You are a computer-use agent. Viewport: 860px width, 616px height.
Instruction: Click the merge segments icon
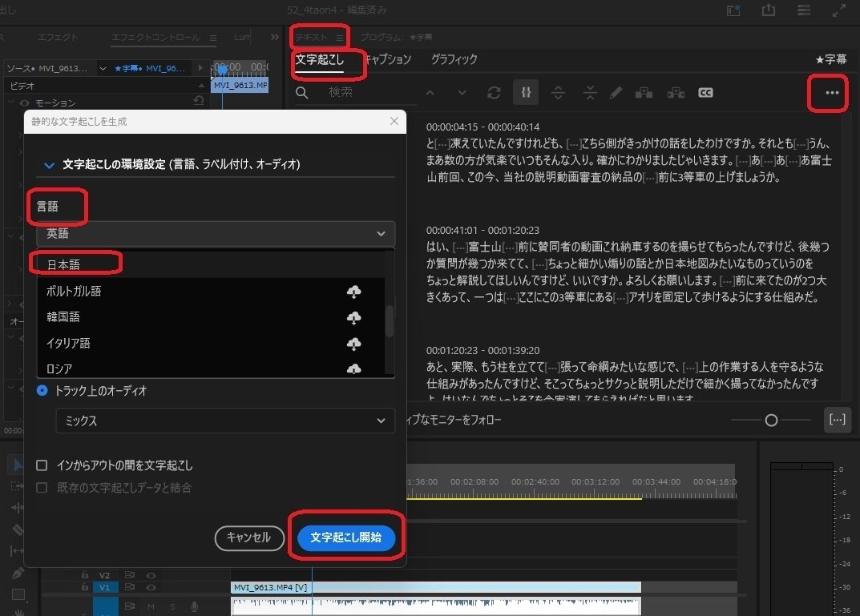pyautogui.click(x=590, y=93)
